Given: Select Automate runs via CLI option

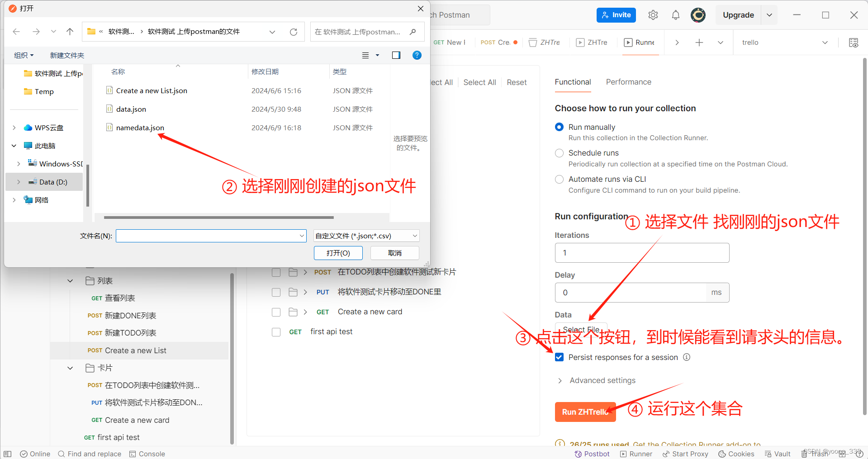Looking at the screenshot, I should (x=559, y=179).
